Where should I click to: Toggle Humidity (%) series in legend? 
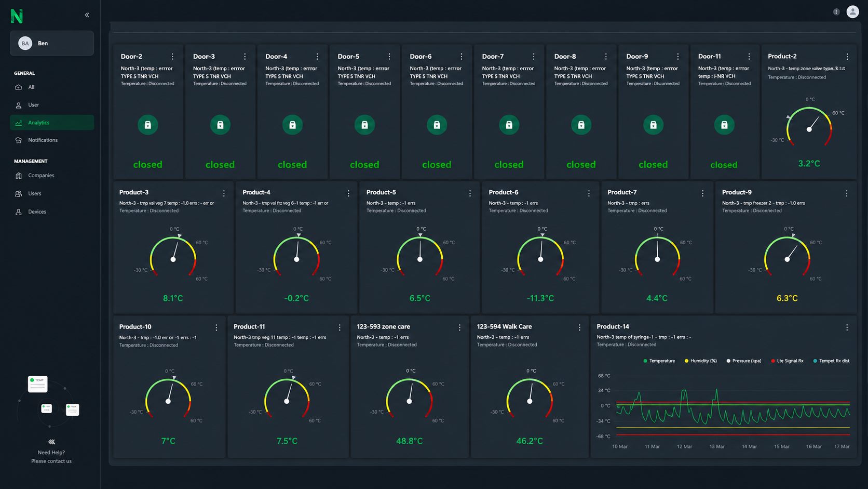click(701, 361)
